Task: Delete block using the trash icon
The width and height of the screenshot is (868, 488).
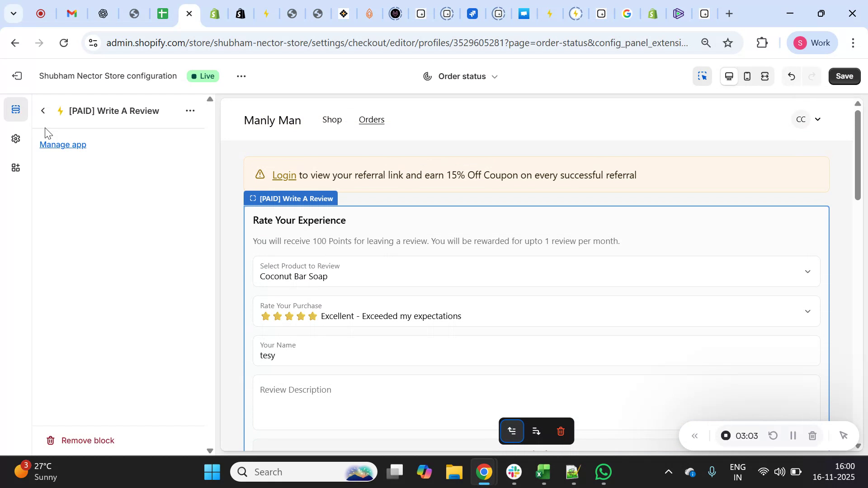Action: point(561,431)
